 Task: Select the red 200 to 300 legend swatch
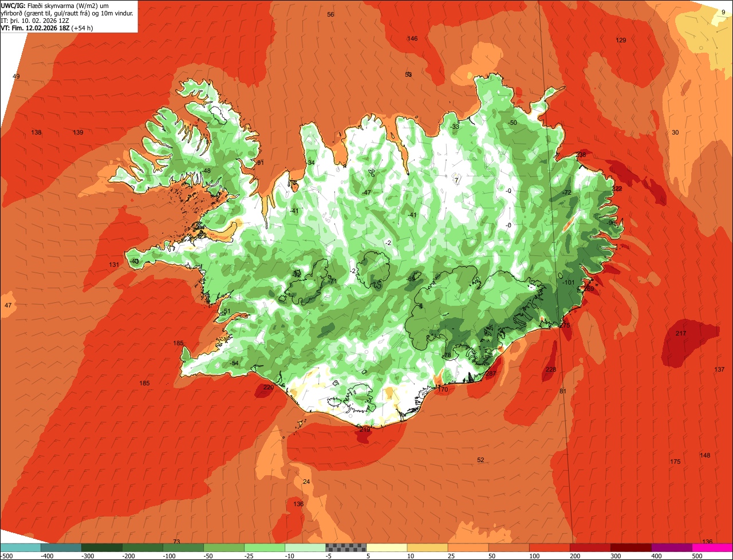pyautogui.click(x=590, y=547)
